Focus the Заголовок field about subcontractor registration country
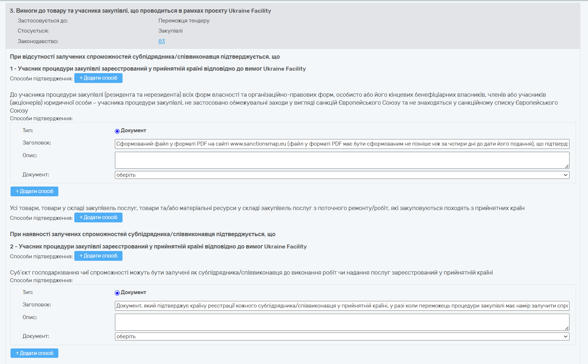 [x=342, y=306]
